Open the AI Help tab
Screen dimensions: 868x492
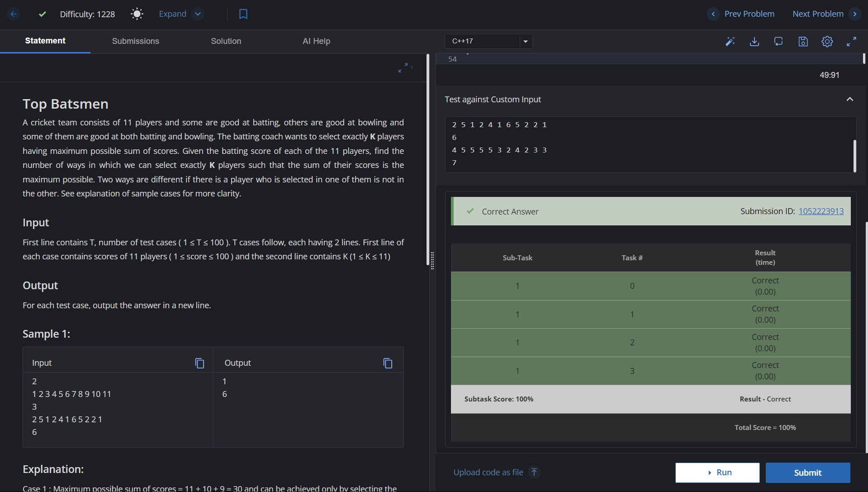click(316, 41)
